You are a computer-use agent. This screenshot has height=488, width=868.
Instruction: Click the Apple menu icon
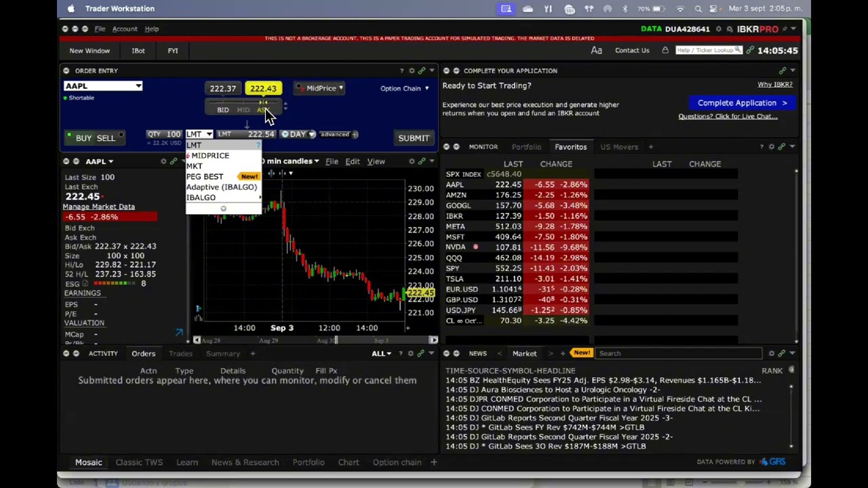point(71,9)
